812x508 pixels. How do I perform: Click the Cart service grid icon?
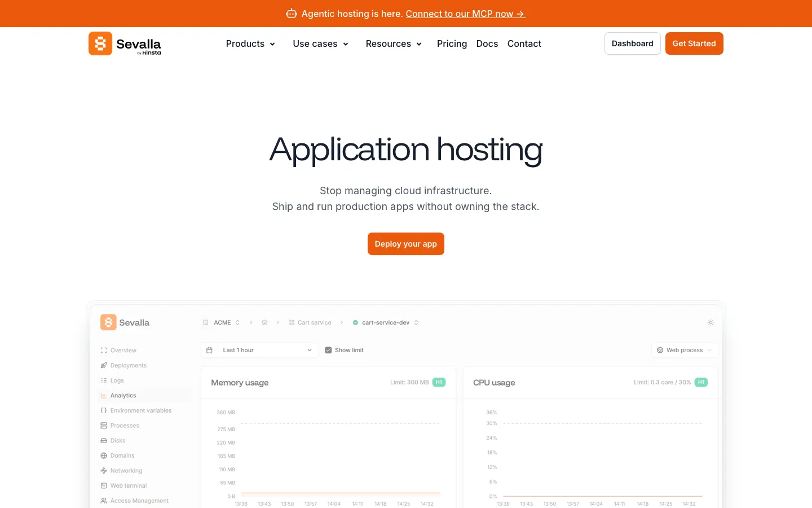pyautogui.click(x=292, y=323)
